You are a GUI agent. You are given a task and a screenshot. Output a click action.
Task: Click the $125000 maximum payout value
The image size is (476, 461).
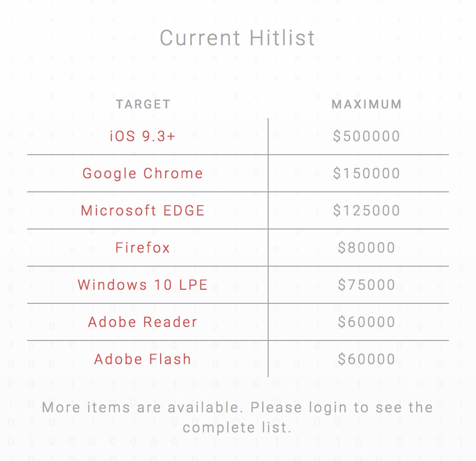pyautogui.click(x=367, y=210)
